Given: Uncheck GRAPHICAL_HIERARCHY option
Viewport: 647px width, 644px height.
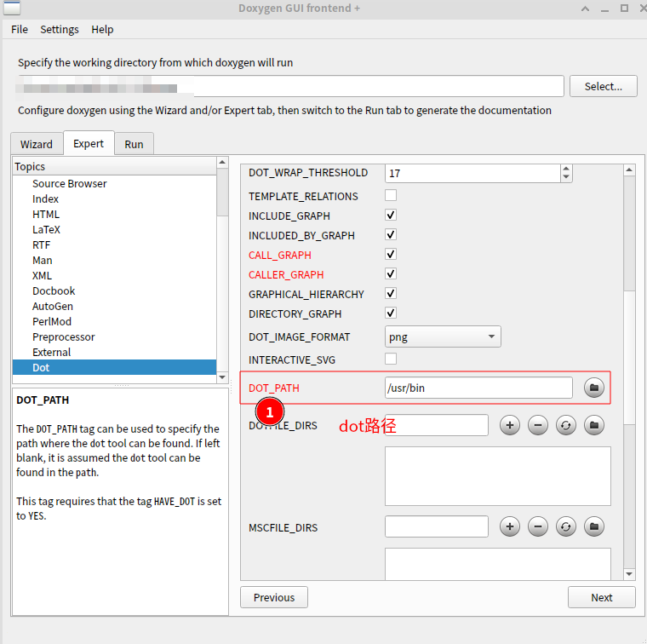Looking at the screenshot, I should [391, 293].
